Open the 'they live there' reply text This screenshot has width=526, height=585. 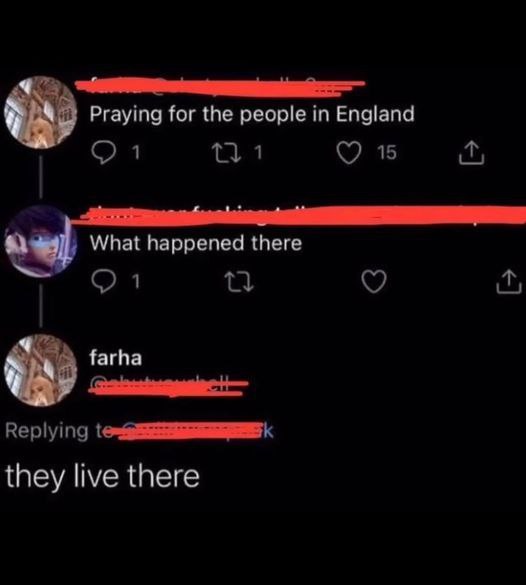point(102,476)
